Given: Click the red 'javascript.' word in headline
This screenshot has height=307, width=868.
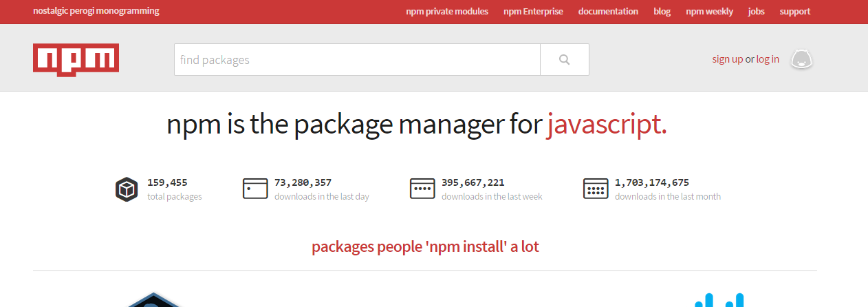Looking at the screenshot, I should click(x=607, y=125).
